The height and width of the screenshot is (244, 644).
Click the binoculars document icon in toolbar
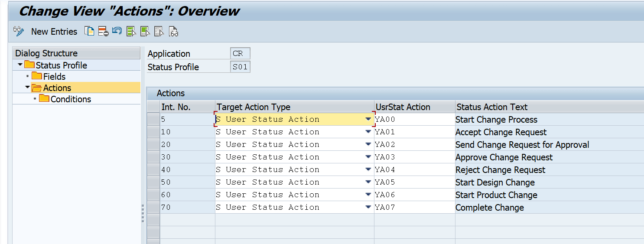coord(173,31)
